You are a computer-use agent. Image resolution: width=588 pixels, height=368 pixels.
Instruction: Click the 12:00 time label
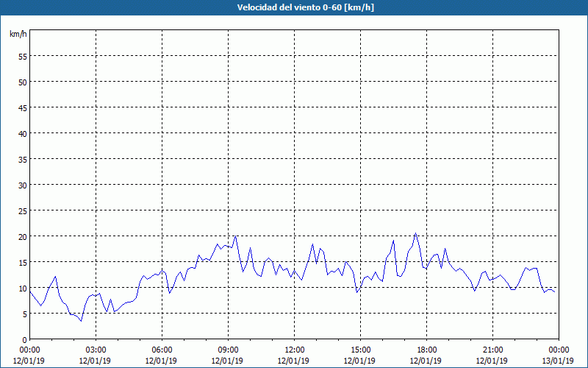[x=295, y=350]
